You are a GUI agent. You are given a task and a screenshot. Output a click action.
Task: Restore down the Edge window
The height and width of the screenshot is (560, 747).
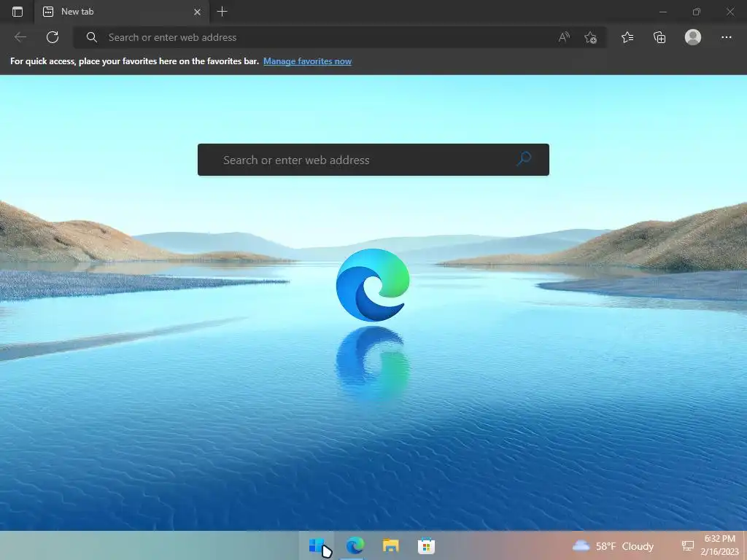click(x=696, y=12)
